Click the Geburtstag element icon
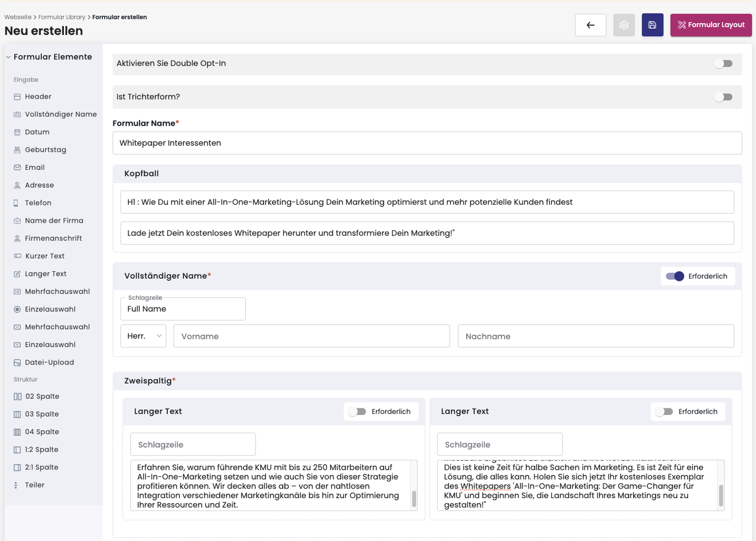This screenshot has height=541, width=756. tap(17, 150)
